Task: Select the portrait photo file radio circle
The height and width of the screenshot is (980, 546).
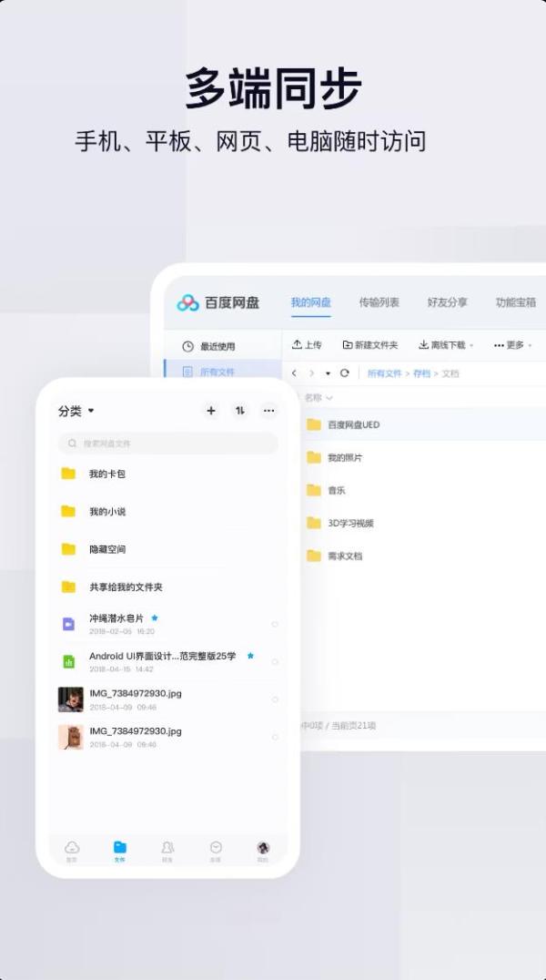Action: point(275,699)
